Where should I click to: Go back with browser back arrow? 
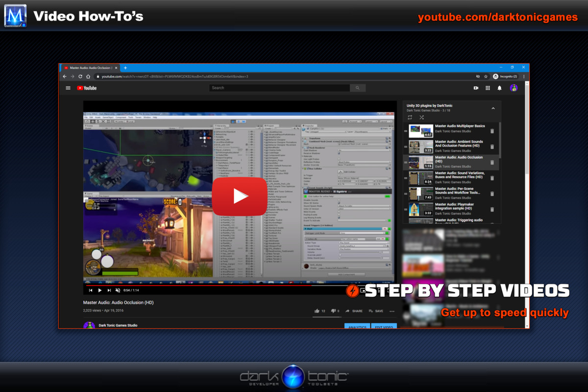pyautogui.click(x=65, y=76)
